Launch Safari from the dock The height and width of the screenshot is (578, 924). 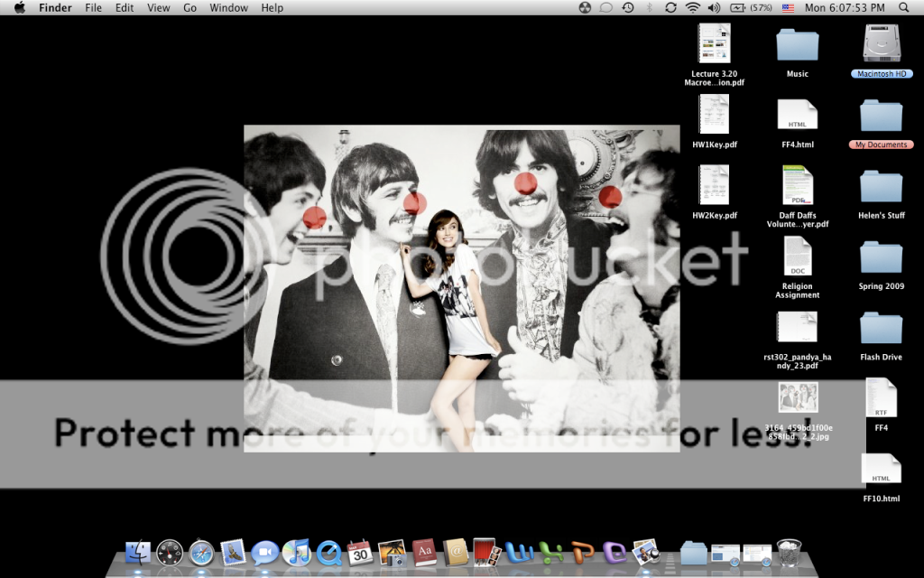[x=201, y=552]
